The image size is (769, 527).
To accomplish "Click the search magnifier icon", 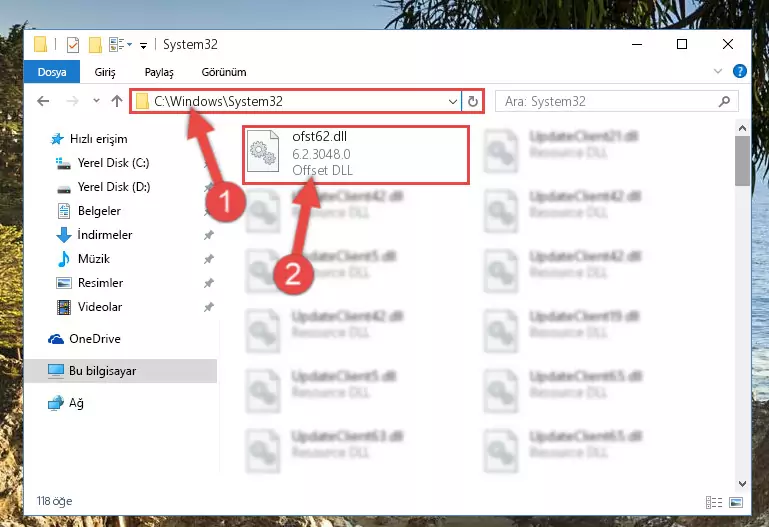I will point(724,101).
